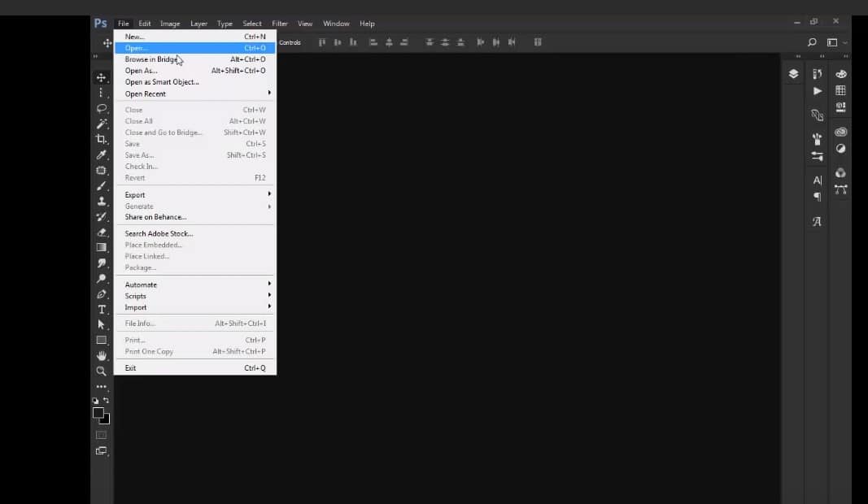This screenshot has width=868, height=504.
Task: Reset default foreground and background colors
Action: pyautogui.click(x=95, y=401)
